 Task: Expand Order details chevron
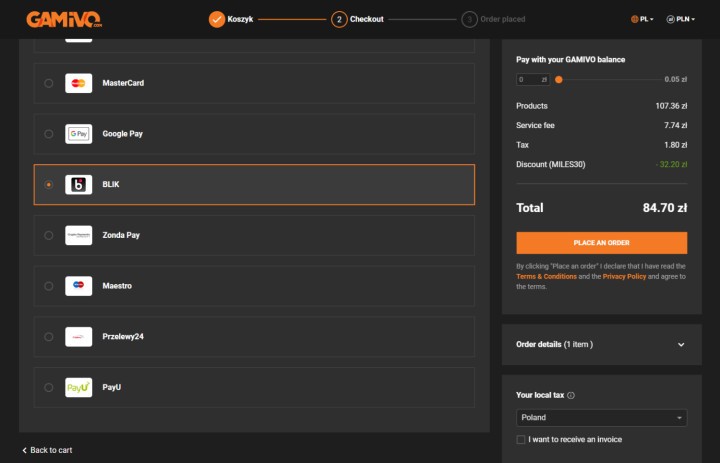click(x=681, y=344)
